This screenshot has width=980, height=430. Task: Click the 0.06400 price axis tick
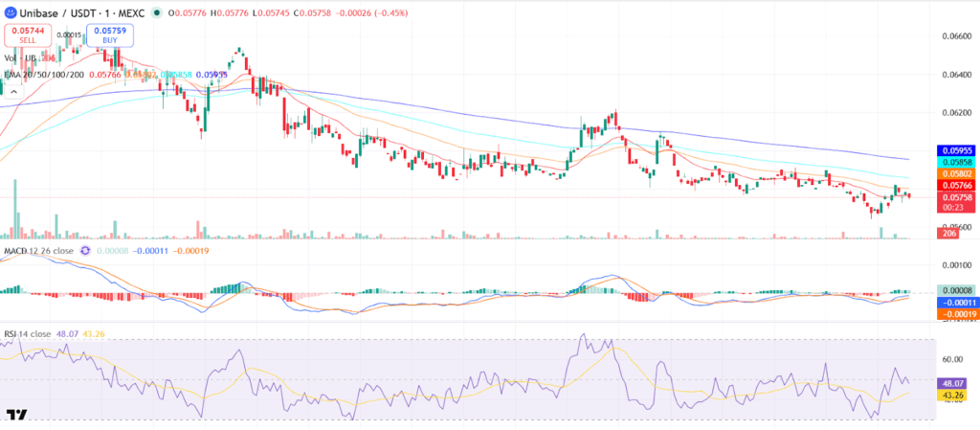pyautogui.click(x=956, y=75)
